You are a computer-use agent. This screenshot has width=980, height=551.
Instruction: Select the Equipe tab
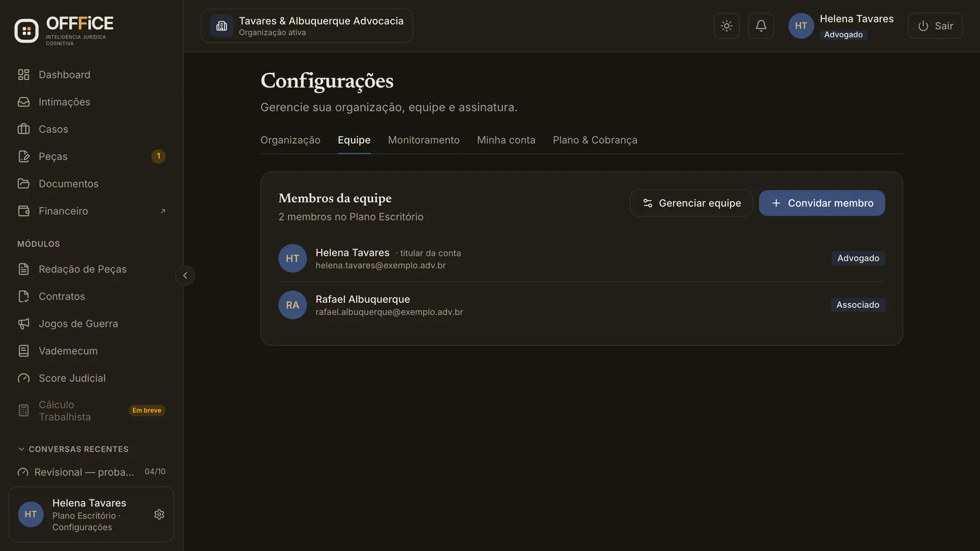(x=354, y=140)
